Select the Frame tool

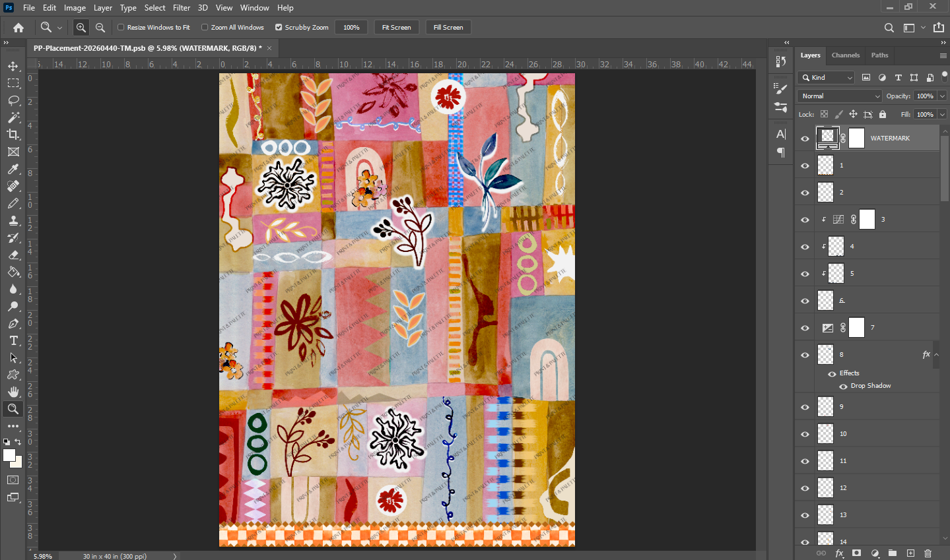[x=13, y=152]
